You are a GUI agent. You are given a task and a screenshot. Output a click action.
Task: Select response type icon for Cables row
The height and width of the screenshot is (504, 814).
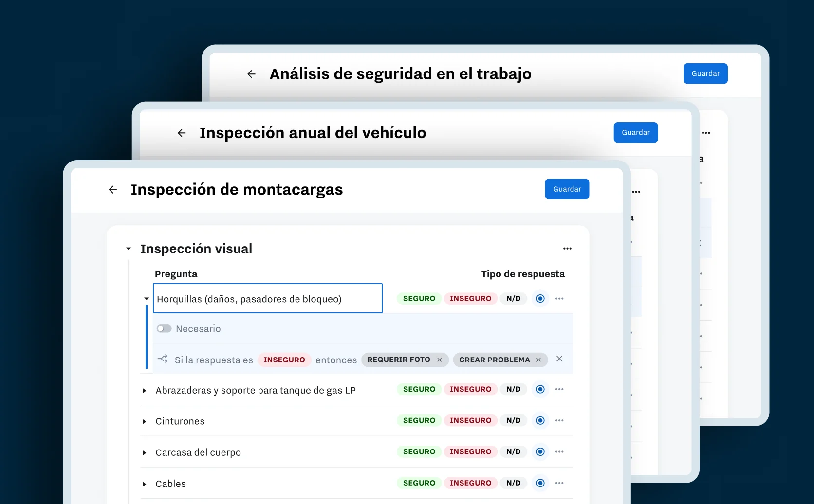point(540,483)
